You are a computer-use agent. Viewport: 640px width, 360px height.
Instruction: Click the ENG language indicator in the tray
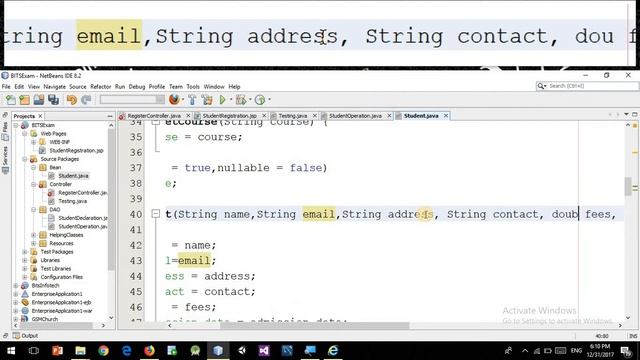pyautogui.click(x=576, y=351)
